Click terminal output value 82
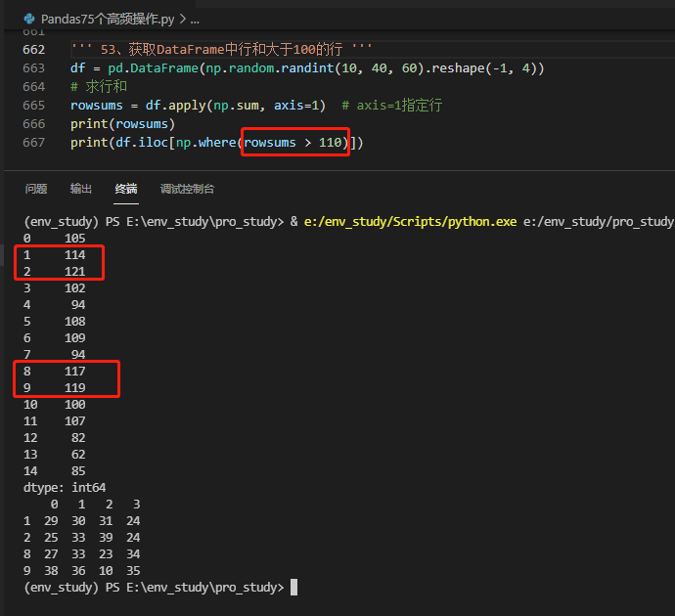Image resolution: width=675 pixels, height=616 pixels. click(78, 438)
